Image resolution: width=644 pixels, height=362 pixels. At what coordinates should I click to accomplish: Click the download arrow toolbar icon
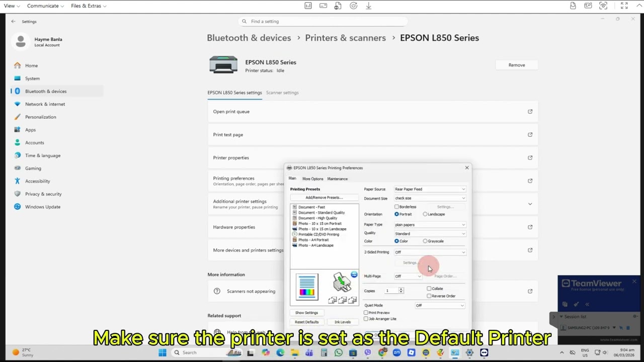pos(368,6)
